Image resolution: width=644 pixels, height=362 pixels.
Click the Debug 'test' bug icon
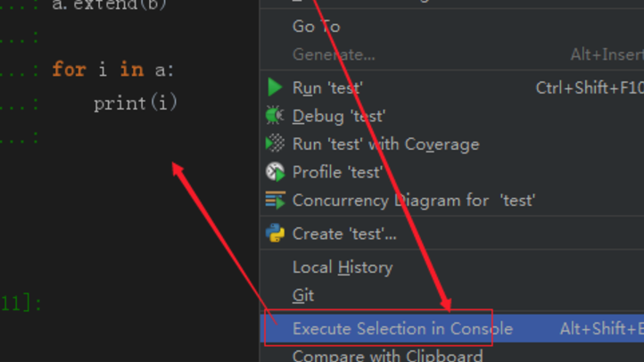[275, 116]
